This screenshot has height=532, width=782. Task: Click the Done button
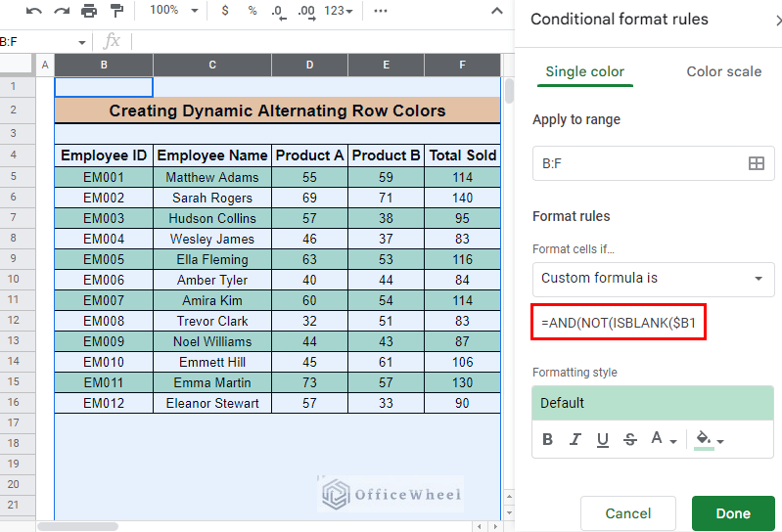[733, 513]
